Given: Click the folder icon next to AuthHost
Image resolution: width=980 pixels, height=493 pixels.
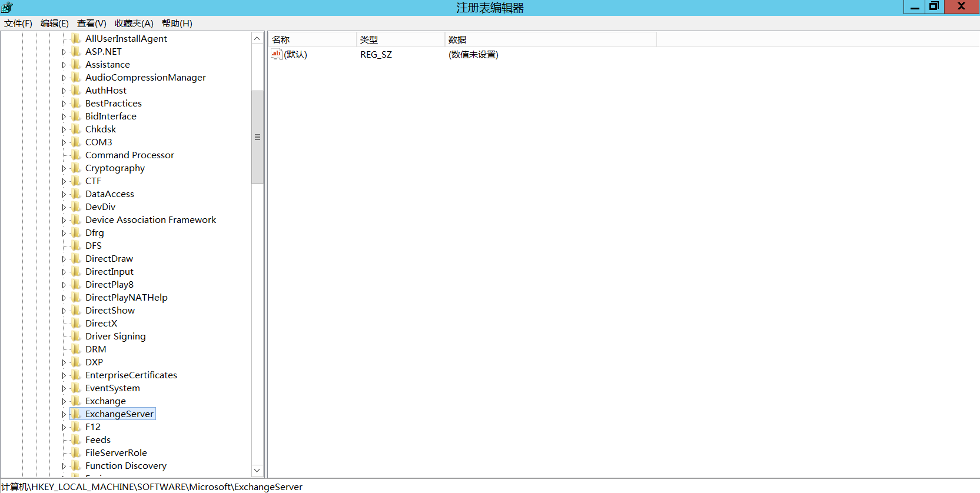Looking at the screenshot, I should [77, 91].
